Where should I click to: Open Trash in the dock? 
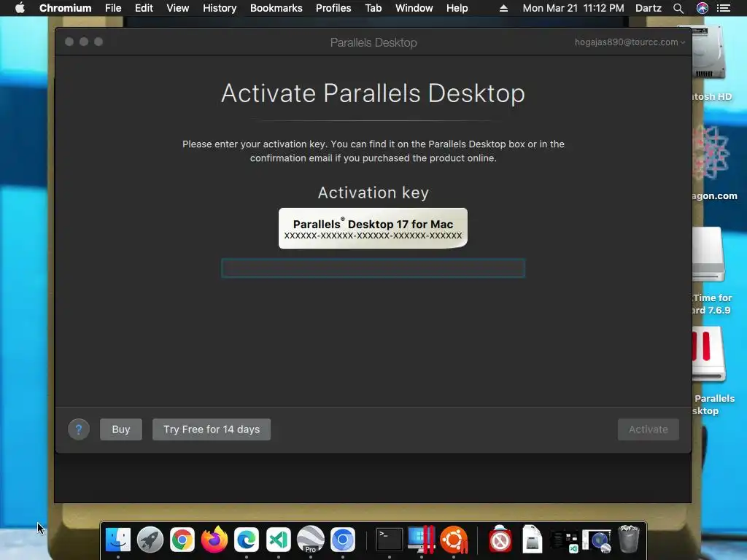pyautogui.click(x=628, y=540)
